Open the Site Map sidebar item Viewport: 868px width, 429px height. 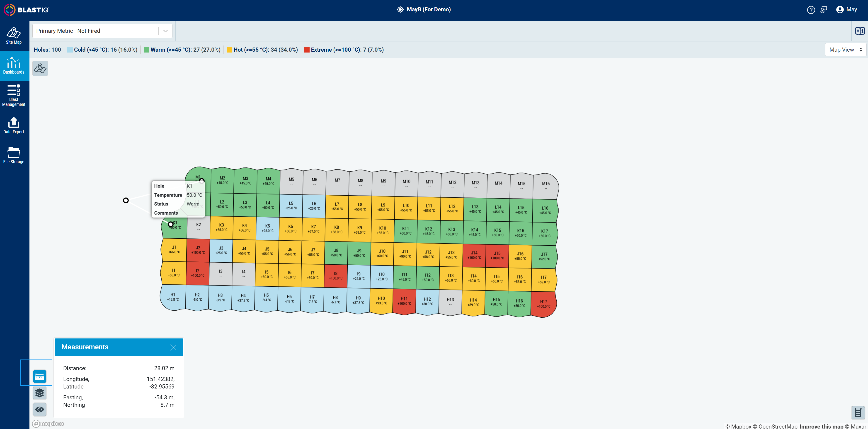[x=14, y=36]
